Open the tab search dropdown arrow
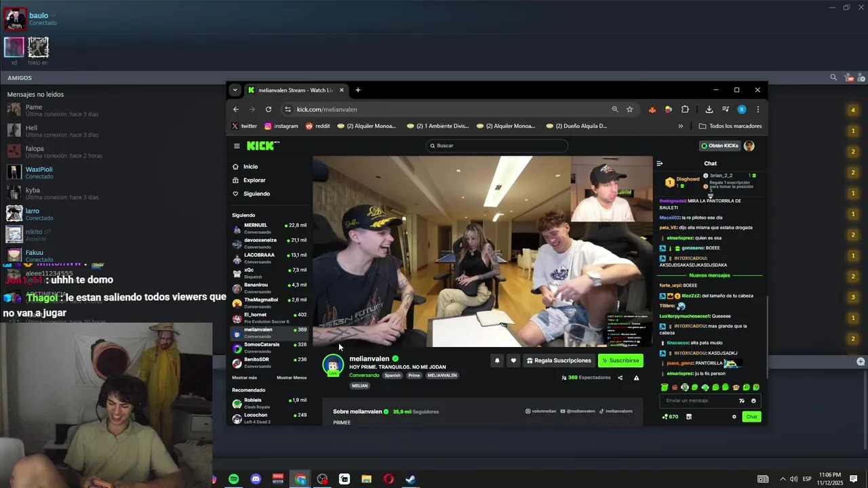This screenshot has height=488, width=868. coord(235,90)
